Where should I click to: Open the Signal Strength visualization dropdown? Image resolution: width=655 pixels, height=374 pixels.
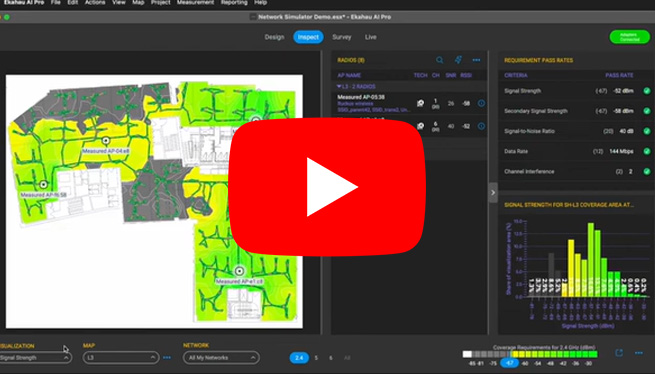tap(35, 358)
